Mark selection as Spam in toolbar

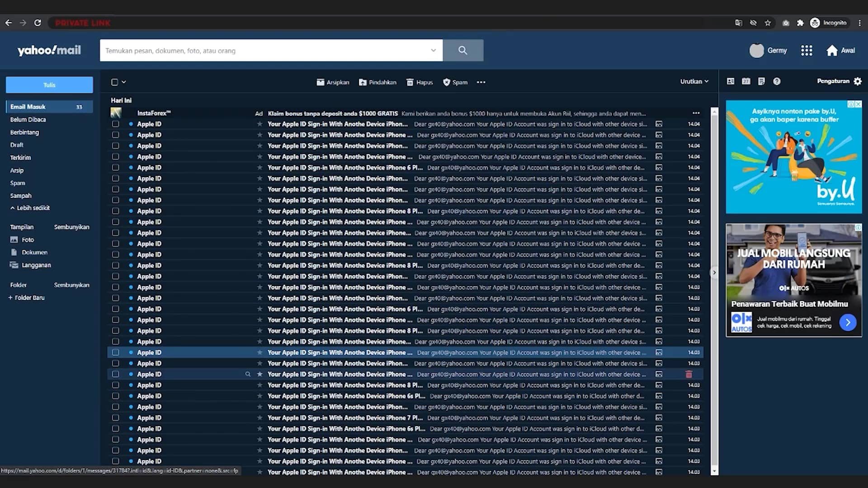(455, 82)
